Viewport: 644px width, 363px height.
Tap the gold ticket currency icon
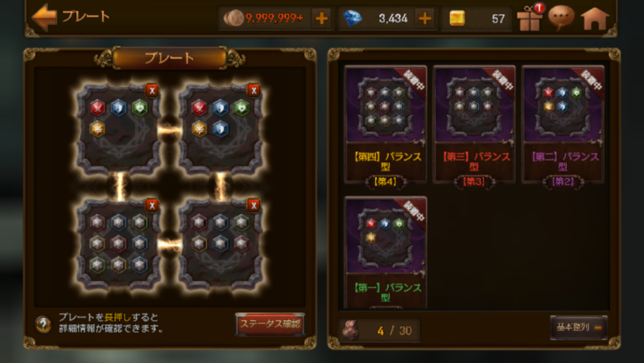click(x=457, y=19)
